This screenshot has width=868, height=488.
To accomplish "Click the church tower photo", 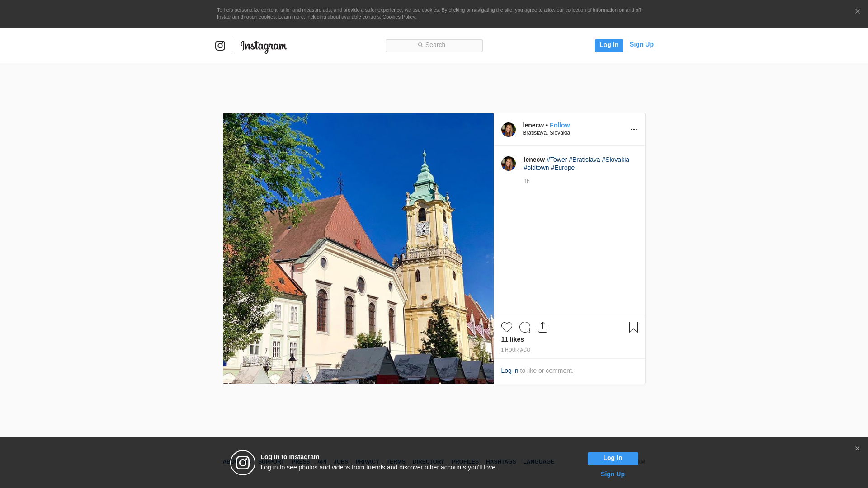I will [x=358, y=249].
